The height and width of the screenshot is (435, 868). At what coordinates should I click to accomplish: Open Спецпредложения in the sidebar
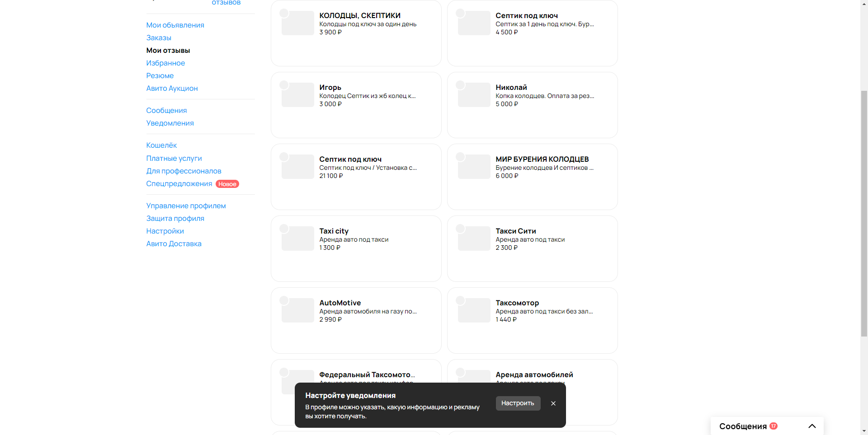[179, 184]
